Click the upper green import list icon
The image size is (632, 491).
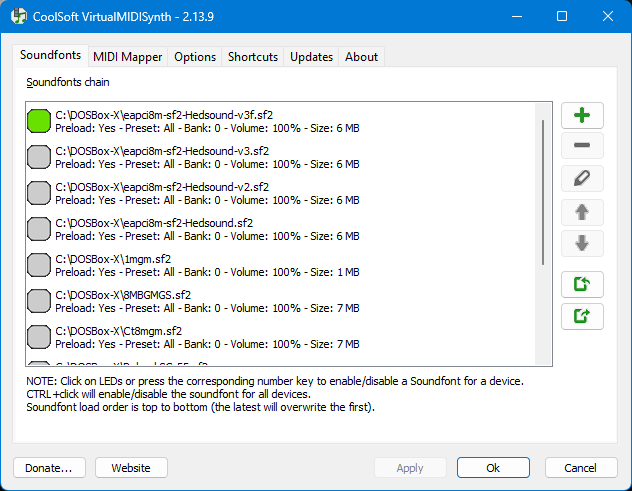[582, 284]
